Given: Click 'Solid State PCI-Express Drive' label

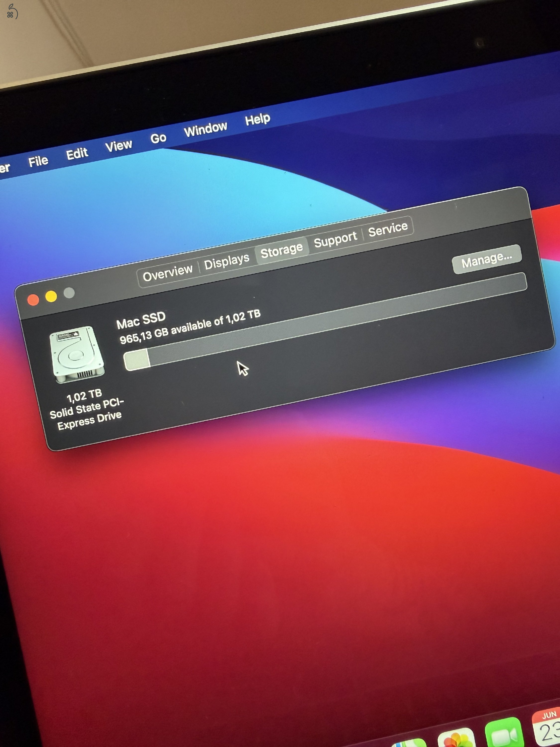Looking at the screenshot, I should click(x=87, y=414).
